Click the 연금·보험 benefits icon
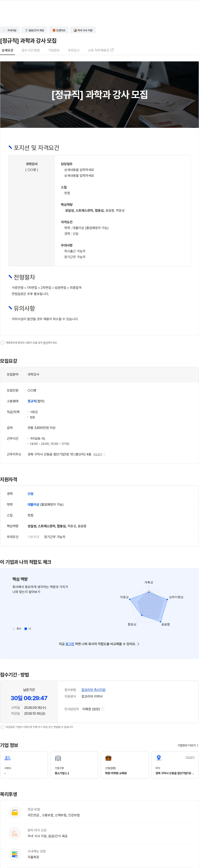199x868 pixels. click(15, 812)
